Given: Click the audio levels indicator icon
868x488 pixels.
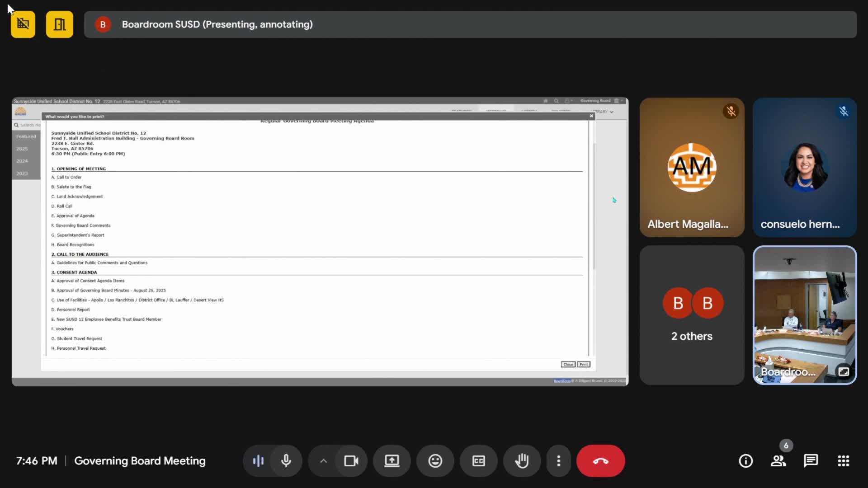Looking at the screenshot, I should (x=258, y=461).
